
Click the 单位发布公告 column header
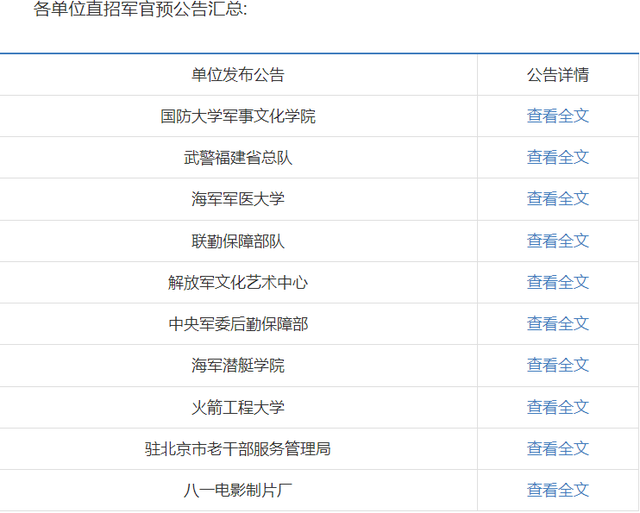tap(238, 75)
